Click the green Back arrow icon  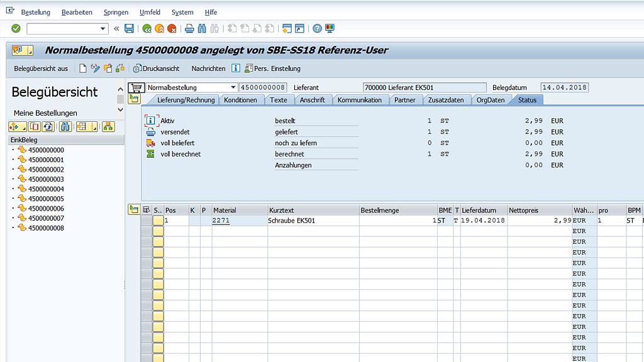point(147,28)
